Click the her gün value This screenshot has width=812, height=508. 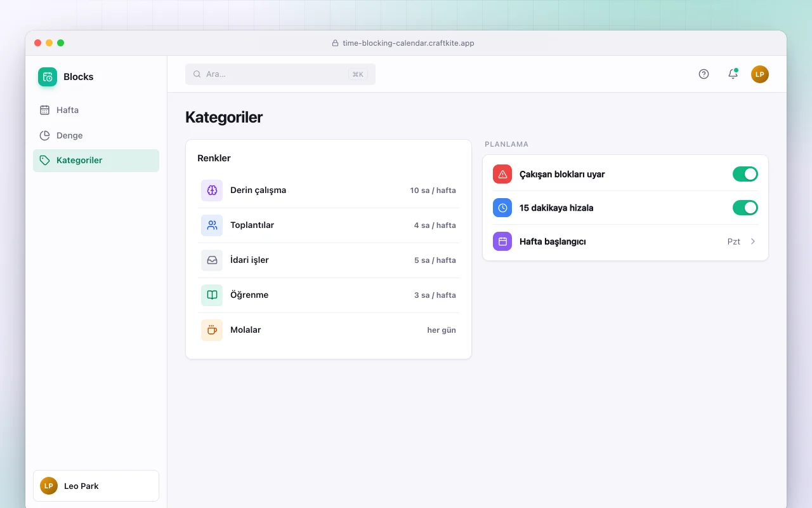(442, 330)
